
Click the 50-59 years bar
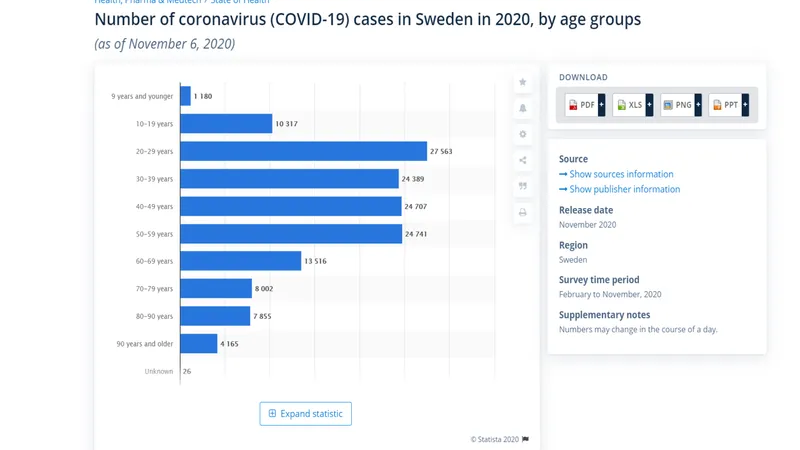pyautogui.click(x=291, y=234)
